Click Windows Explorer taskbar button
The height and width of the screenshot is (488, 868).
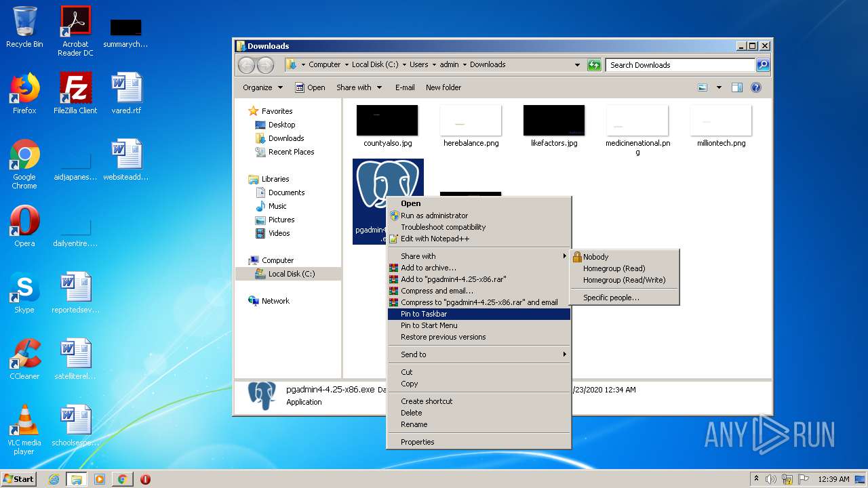pyautogui.click(x=77, y=479)
